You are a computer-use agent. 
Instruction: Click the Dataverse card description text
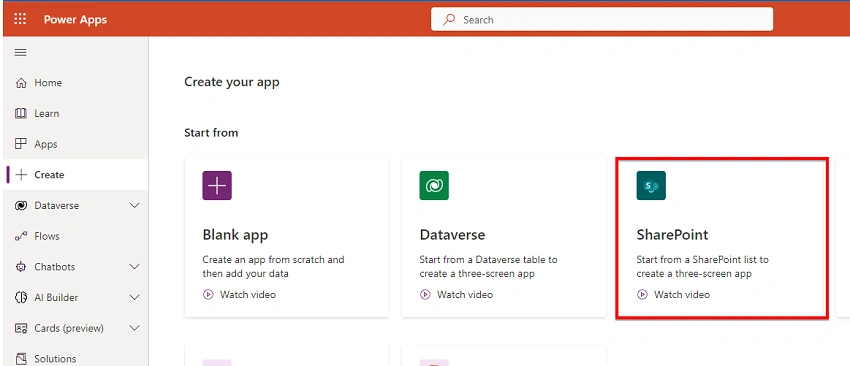tap(488, 267)
